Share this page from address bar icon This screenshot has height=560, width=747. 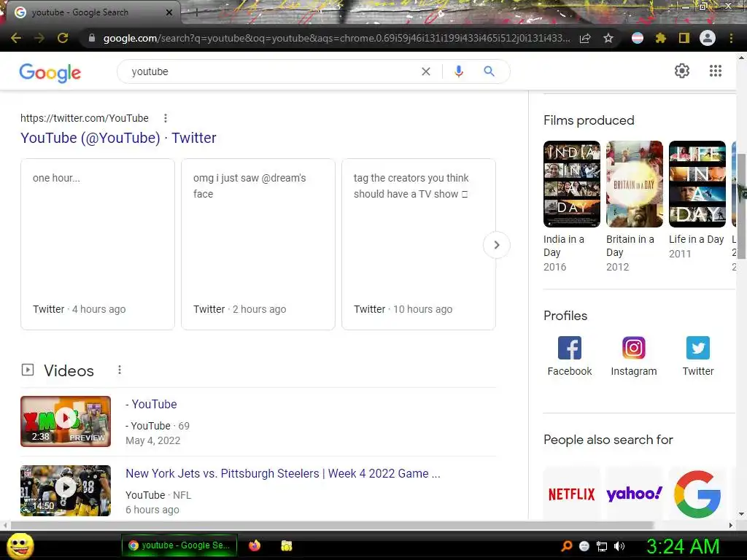pos(585,38)
